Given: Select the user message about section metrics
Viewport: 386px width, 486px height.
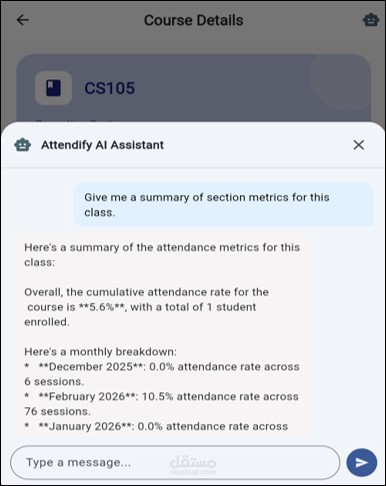Looking at the screenshot, I should pos(224,205).
